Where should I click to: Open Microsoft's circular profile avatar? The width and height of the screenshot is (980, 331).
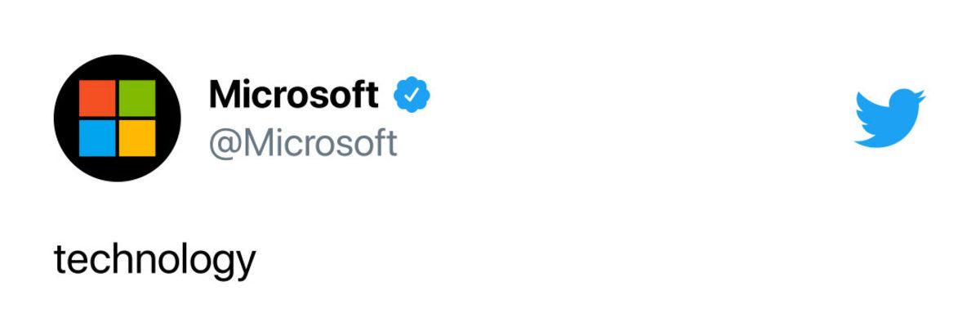click(117, 119)
